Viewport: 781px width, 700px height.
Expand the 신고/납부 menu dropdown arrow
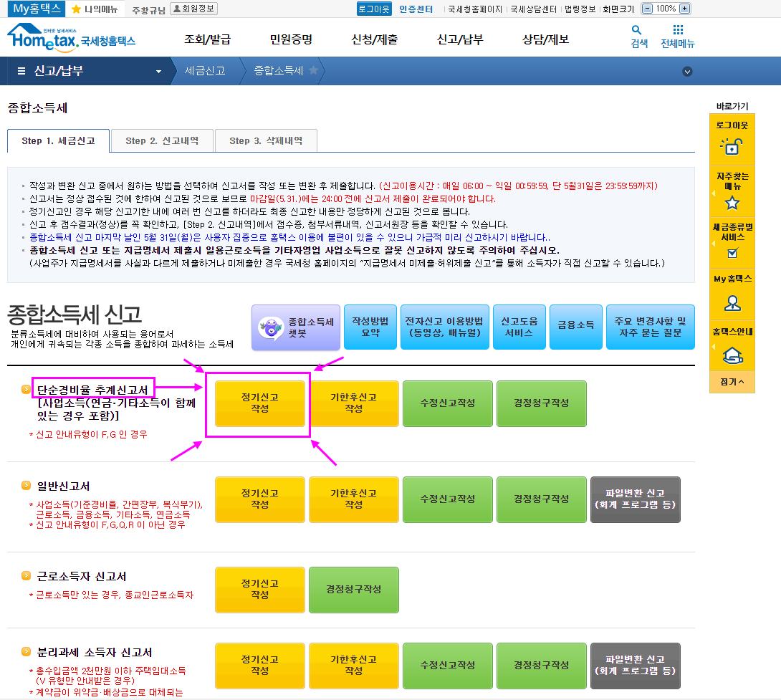pos(158,71)
